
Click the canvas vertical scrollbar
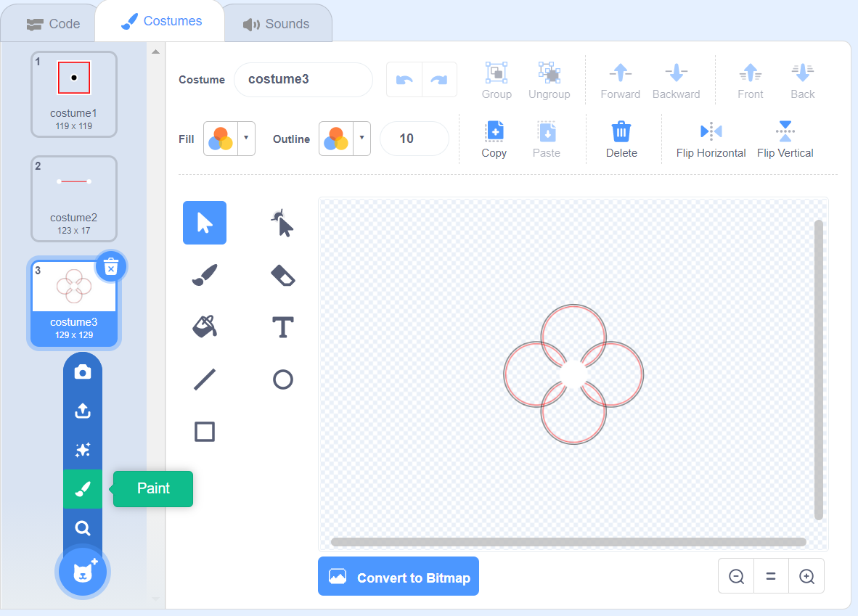pyautogui.click(x=819, y=370)
